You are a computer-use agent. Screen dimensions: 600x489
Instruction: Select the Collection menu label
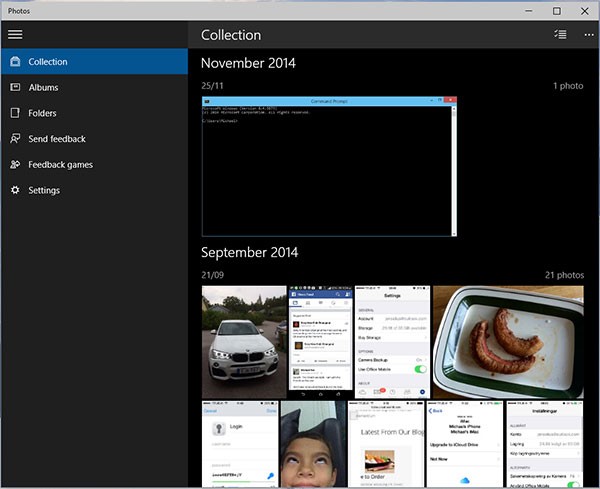tap(48, 62)
